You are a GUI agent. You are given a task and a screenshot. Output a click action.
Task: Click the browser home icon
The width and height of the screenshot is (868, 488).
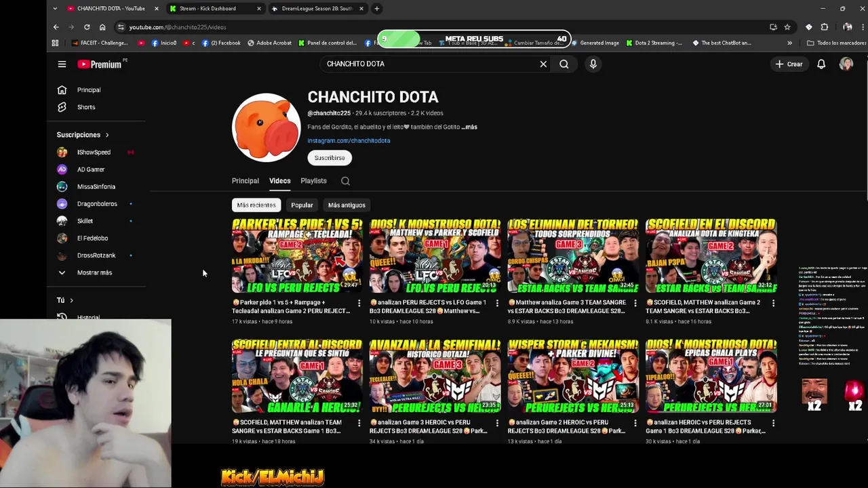(102, 27)
